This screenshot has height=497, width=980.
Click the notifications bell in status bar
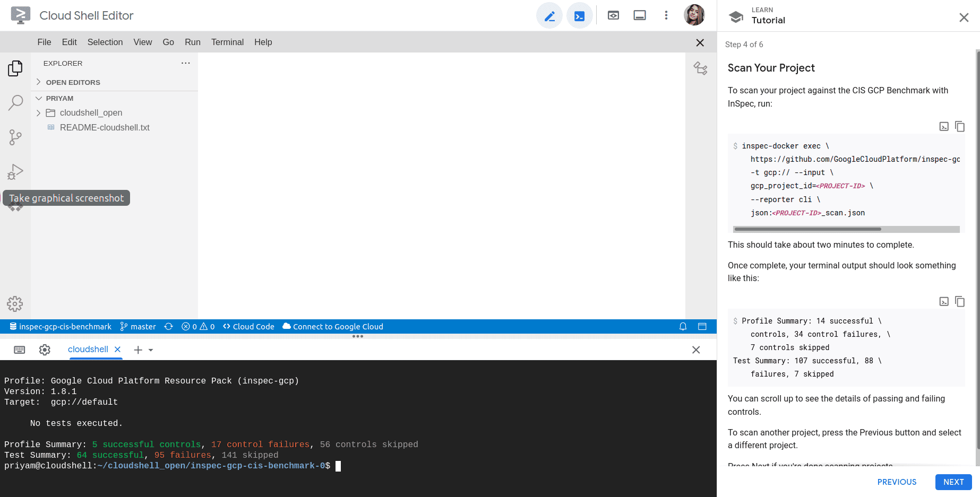683,327
